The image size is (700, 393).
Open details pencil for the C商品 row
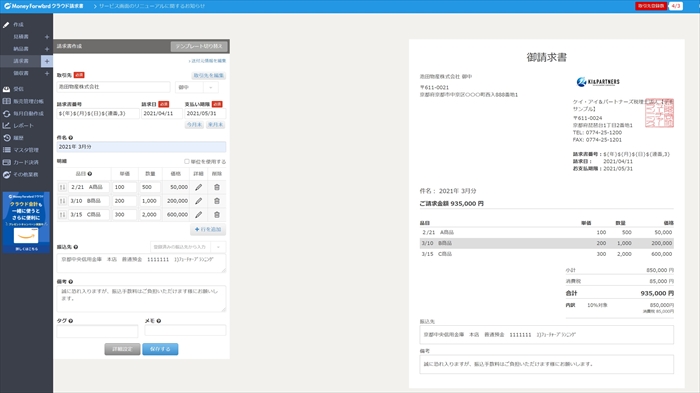(x=199, y=215)
